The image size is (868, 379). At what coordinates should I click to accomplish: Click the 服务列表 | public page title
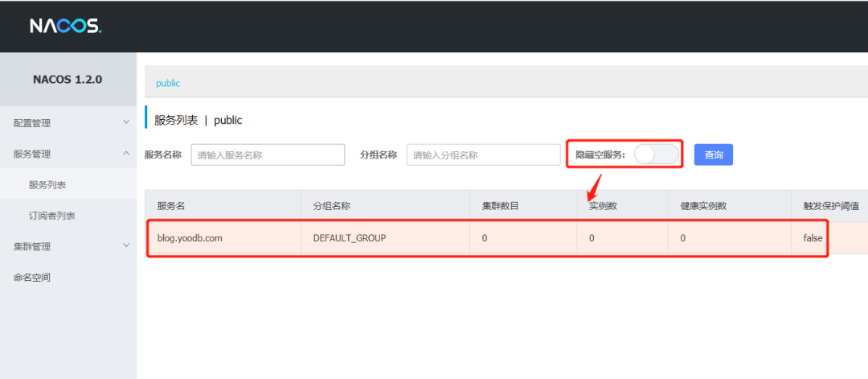tap(199, 120)
